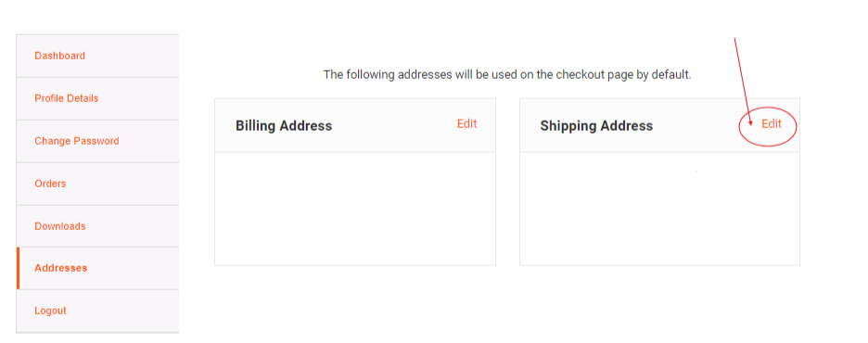Click Edit for the Shipping Address
This screenshot has height=343, width=868.
pos(772,124)
